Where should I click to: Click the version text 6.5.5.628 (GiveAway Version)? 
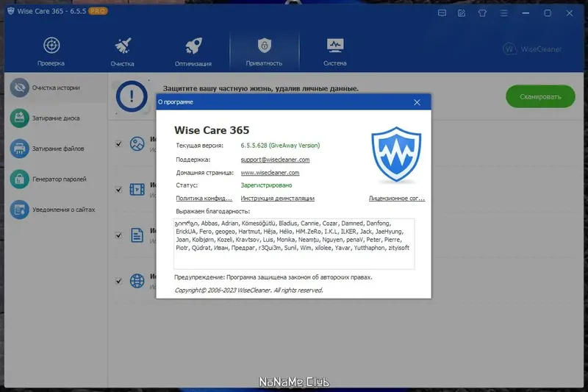[x=280, y=145]
